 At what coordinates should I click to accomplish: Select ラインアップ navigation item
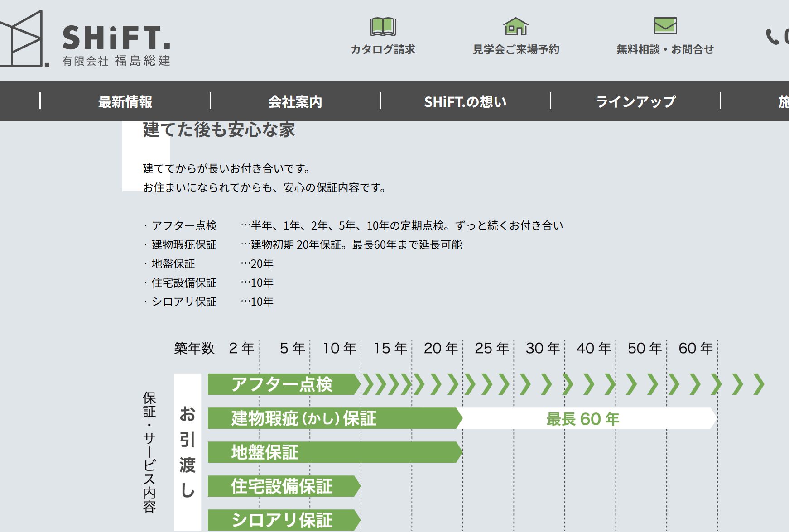[635, 101]
